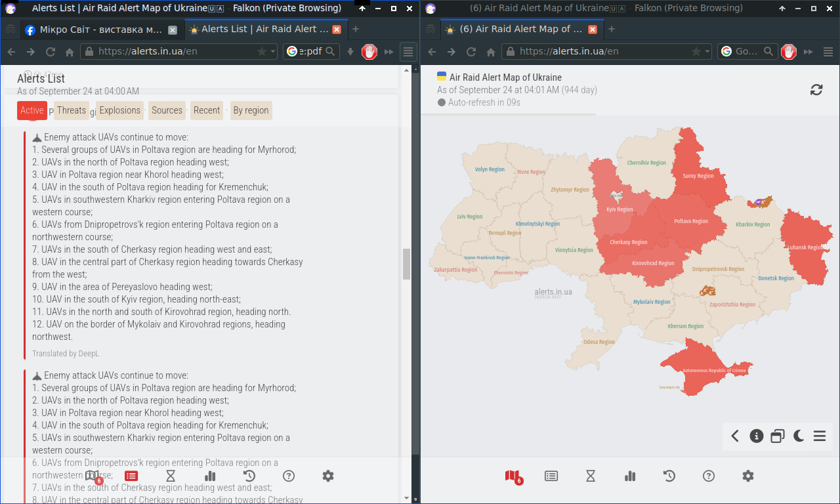Open the hourglass duration icon in left window
The image size is (840, 504).
[x=171, y=476]
